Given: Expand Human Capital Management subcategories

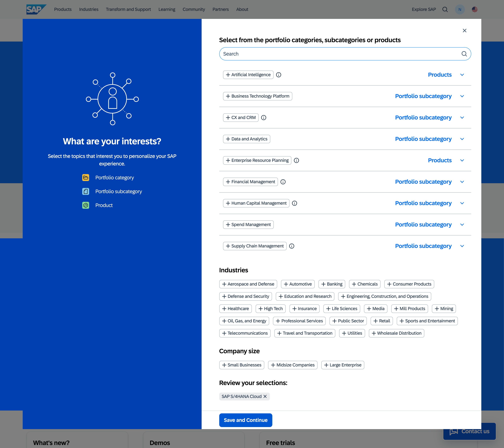Looking at the screenshot, I should (462, 204).
